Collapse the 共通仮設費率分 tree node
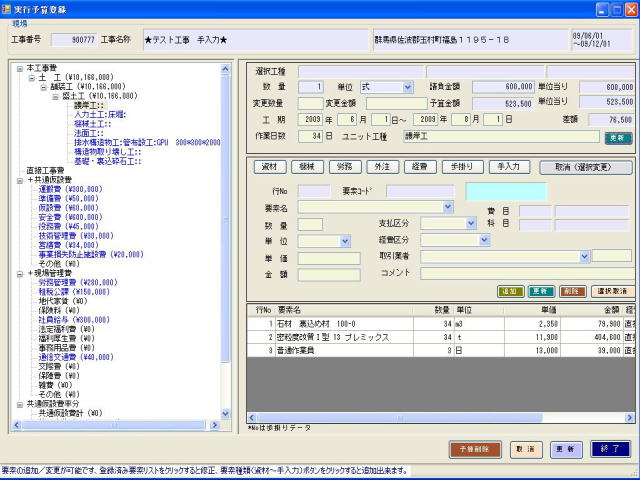This screenshot has width=640, height=480. (20, 404)
